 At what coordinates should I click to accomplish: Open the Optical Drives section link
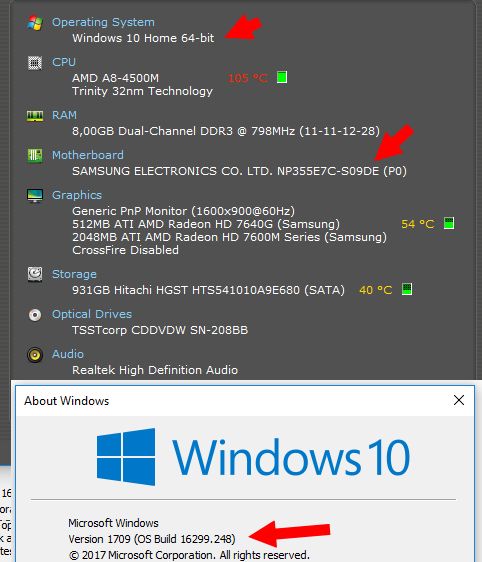[92, 314]
